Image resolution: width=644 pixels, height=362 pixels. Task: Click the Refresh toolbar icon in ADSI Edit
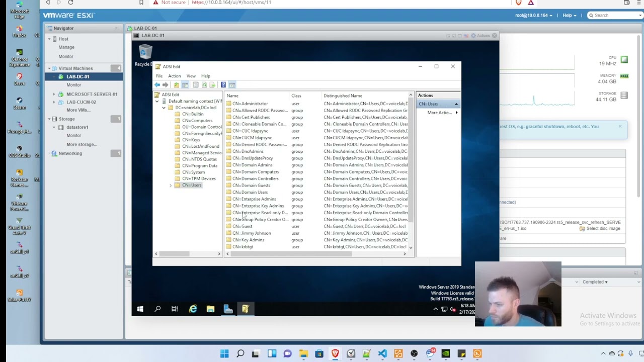point(204,85)
